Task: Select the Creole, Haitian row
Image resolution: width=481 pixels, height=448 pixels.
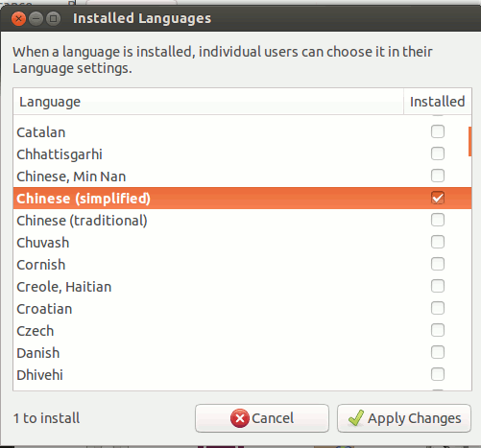Action: [242, 287]
